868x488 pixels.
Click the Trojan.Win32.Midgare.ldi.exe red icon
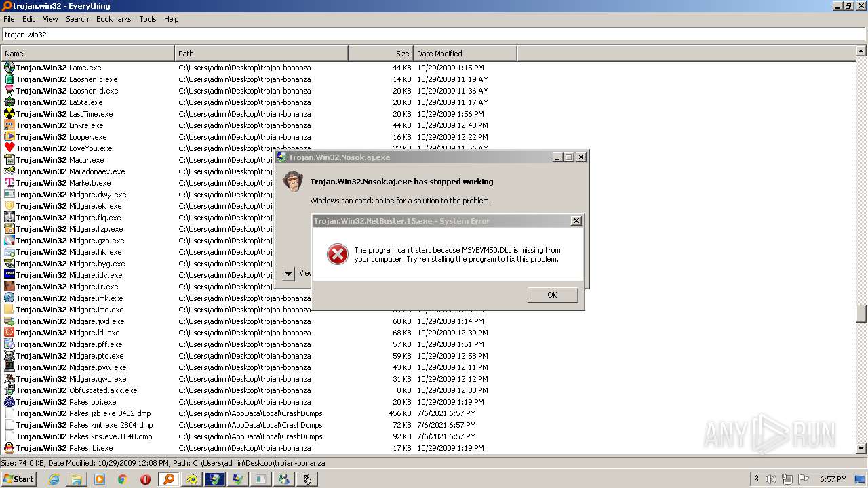(9, 333)
